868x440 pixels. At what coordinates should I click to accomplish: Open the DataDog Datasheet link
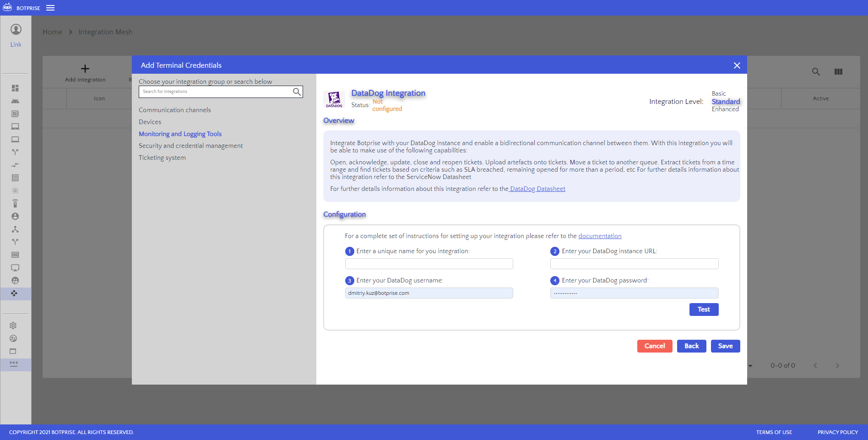537,189
